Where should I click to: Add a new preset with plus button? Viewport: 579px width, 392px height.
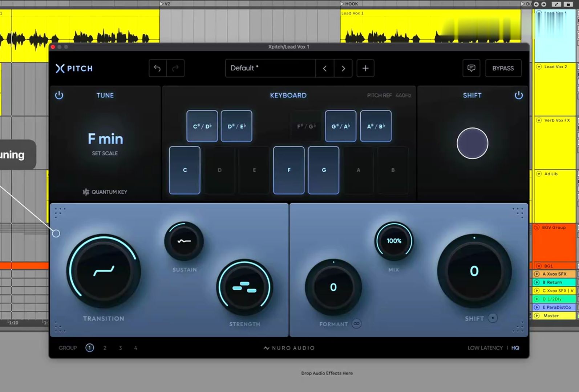(x=365, y=68)
